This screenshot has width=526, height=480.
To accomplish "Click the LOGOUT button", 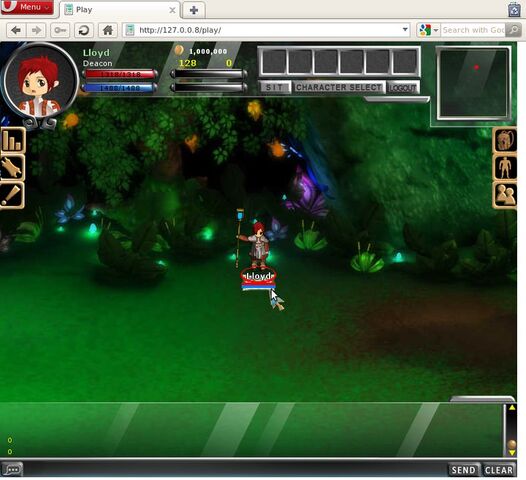I will (x=403, y=88).
